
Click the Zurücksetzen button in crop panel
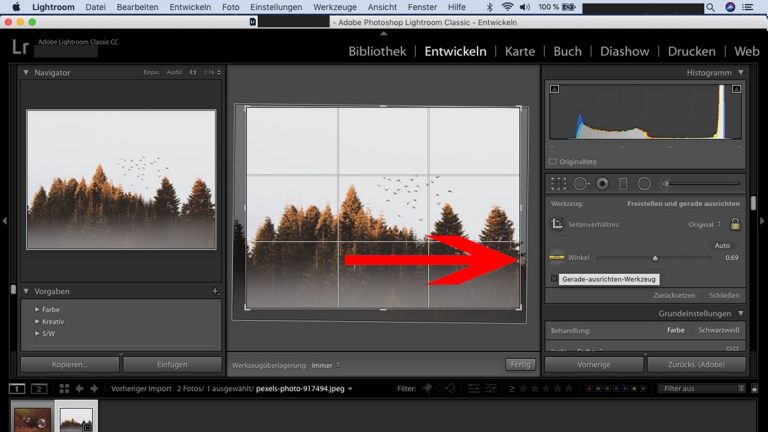[675, 296]
